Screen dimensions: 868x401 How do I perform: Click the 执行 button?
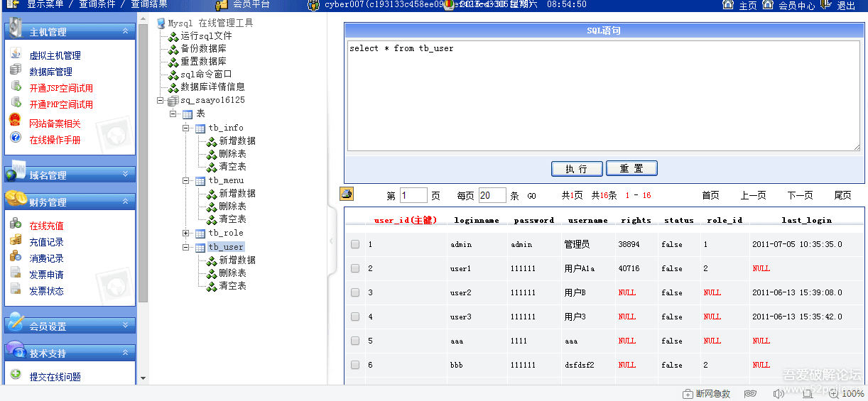pos(577,169)
